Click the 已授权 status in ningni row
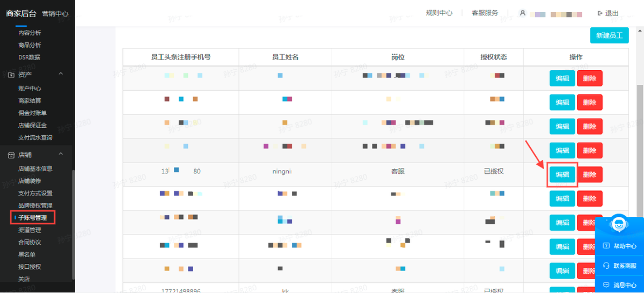The width and height of the screenshot is (644, 293). pyautogui.click(x=494, y=171)
